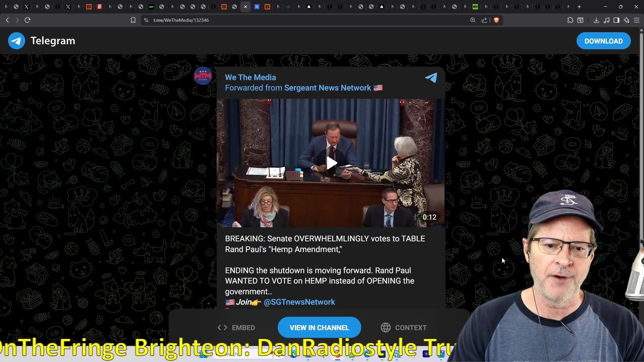Screen dimensions: 644x362
Task: Go back with the browser back arrow
Action: [x=7, y=20]
